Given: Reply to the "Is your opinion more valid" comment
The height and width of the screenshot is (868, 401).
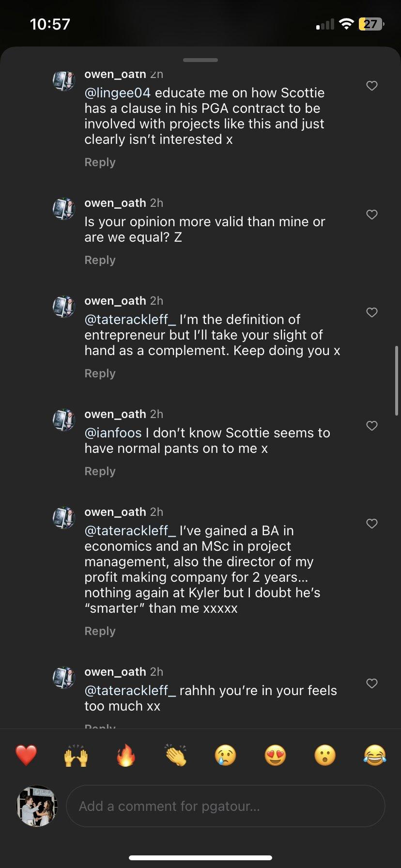Looking at the screenshot, I should point(100,260).
